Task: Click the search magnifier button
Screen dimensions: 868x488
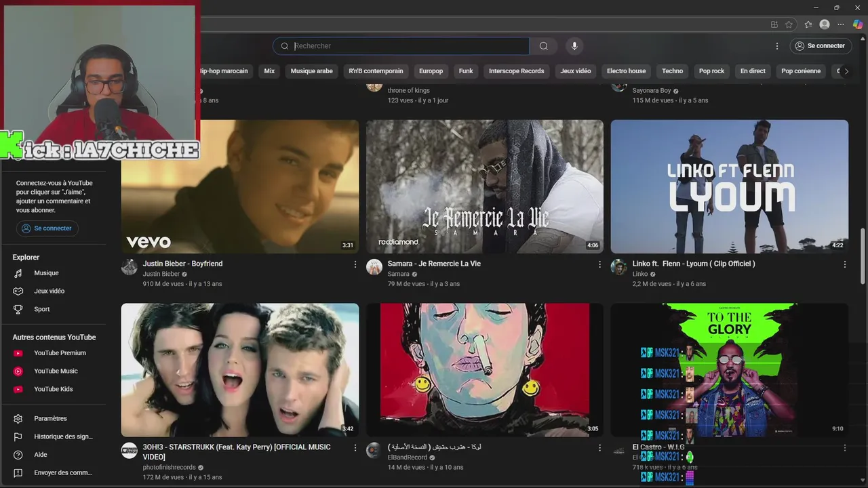Action: tap(544, 46)
